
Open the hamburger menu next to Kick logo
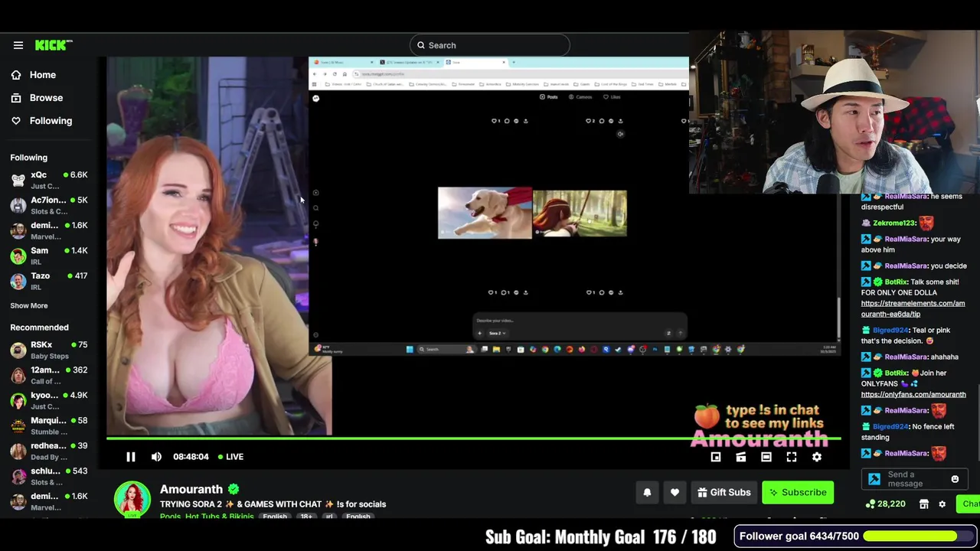coord(18,45)
